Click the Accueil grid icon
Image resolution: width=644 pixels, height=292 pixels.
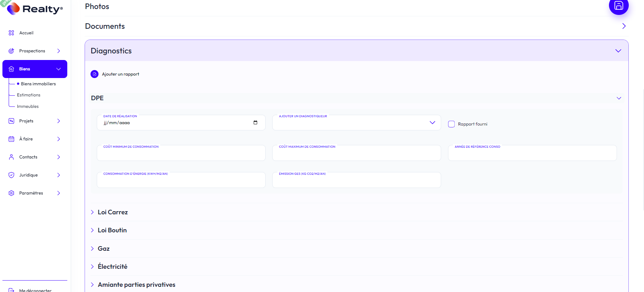(x=11, y=33)
